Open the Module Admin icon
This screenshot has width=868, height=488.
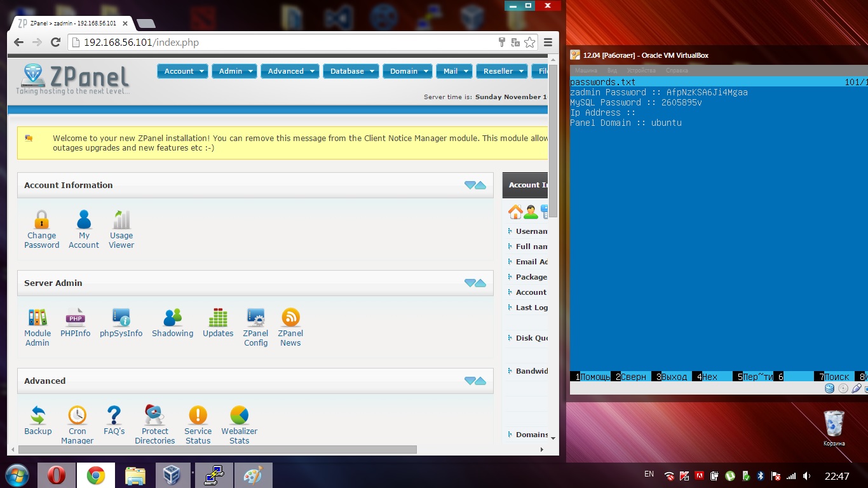[37, 318]
